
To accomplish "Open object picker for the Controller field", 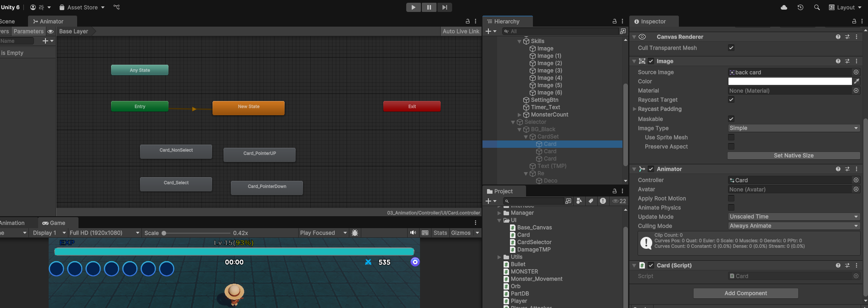I will click(x=856, y=180).
